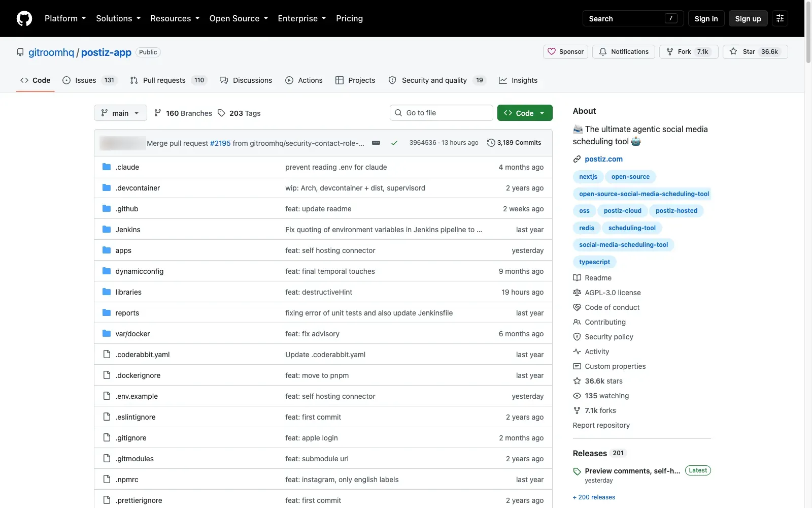Image resolution: width=812 pixels, height=508 pixels.
Task: Open the appearance settings icon beside Sign up
Action: tap(780, 18)
